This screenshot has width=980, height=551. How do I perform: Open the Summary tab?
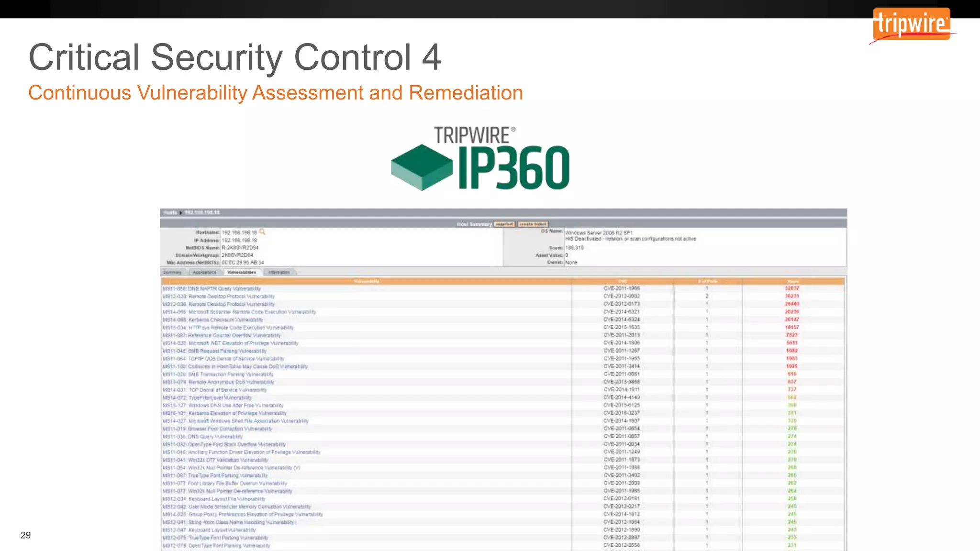click(172, 272)
